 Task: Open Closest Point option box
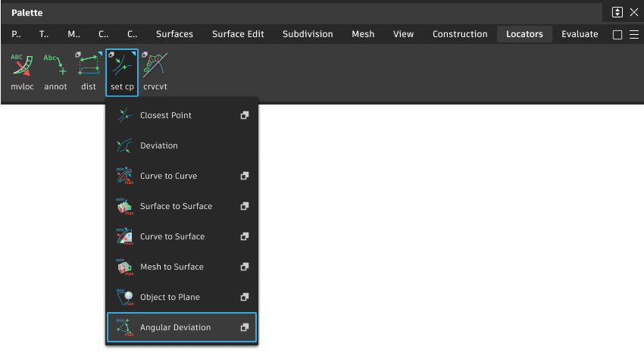[245, 115]
